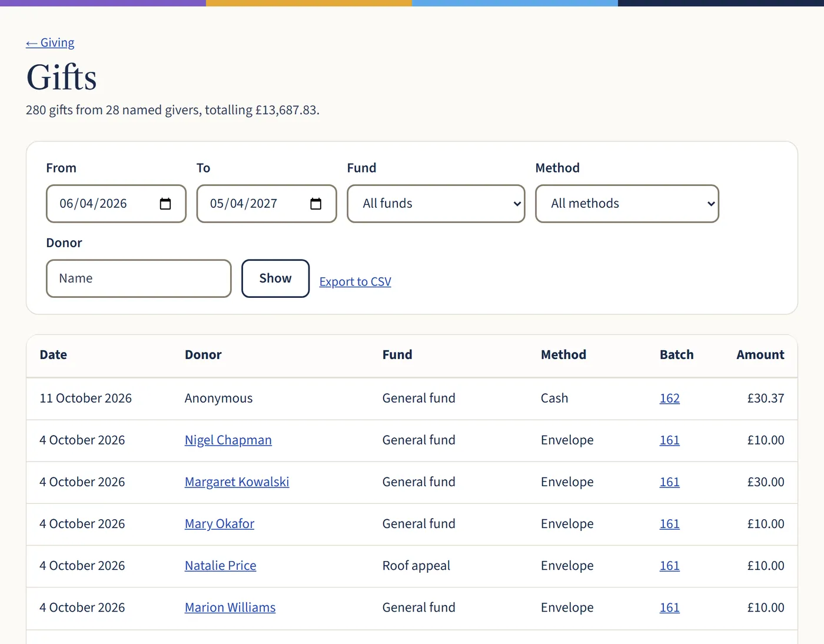Click the Export to CSV link
Image resolution: width=824 pixels, height=644 pixels.
pyautogui.click(x=355, y=281)
